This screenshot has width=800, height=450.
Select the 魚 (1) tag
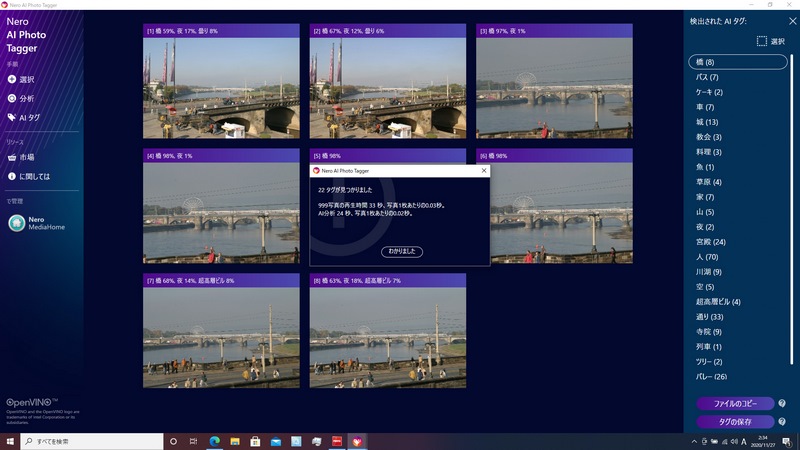[705, 167]
